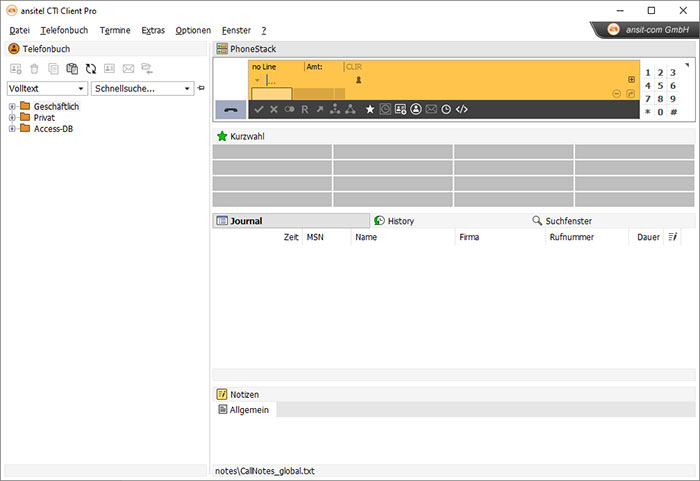Click the contact card add icon in PhoneStack toolbar
Image resolution: width=700 pixels, height=481 pixels.
pos(400,109)
